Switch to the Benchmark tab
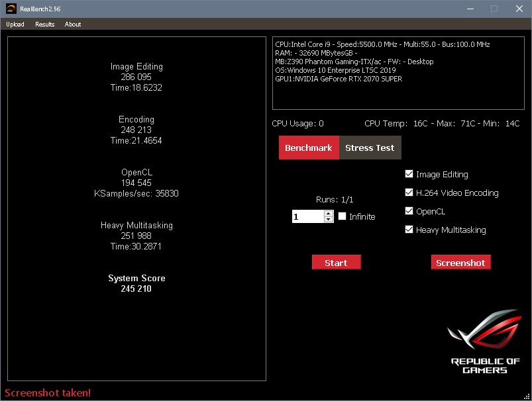Viewport: 532px width, 401px height. click(x=309, y=148)
